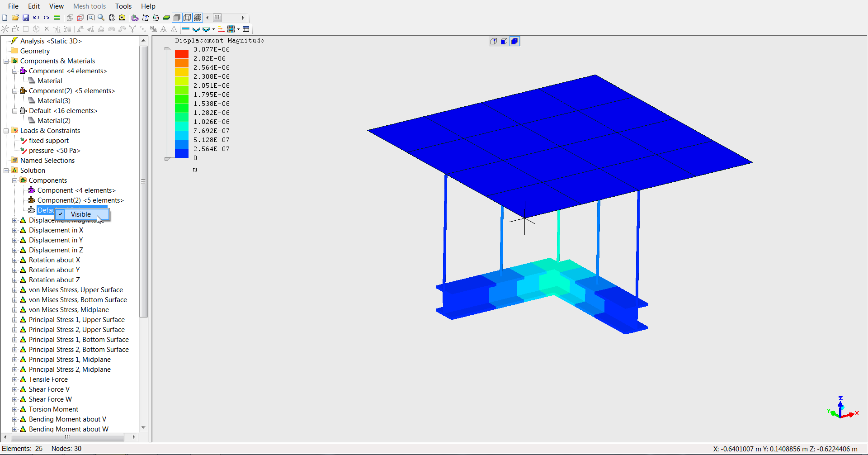Screen dimensions: 868x455
Task: Click the gray wireframe cube view icon
Action: (70, 18)
